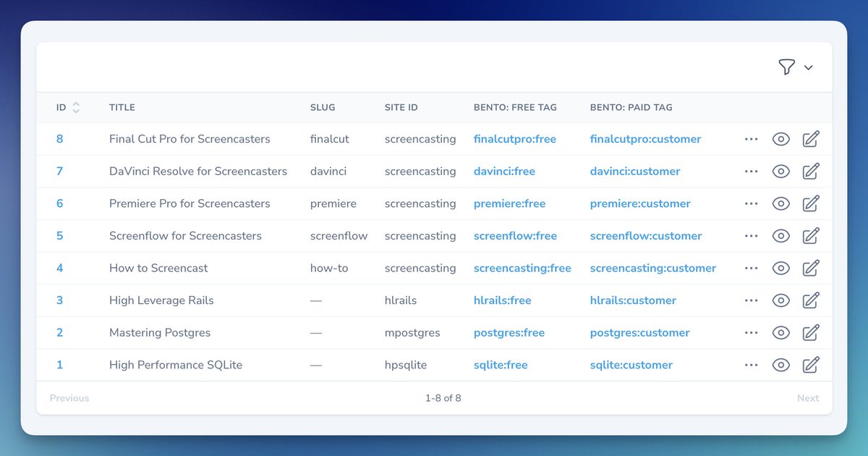Open record ID 4 link
The image size is (868, 456).
tap(60, 268)
